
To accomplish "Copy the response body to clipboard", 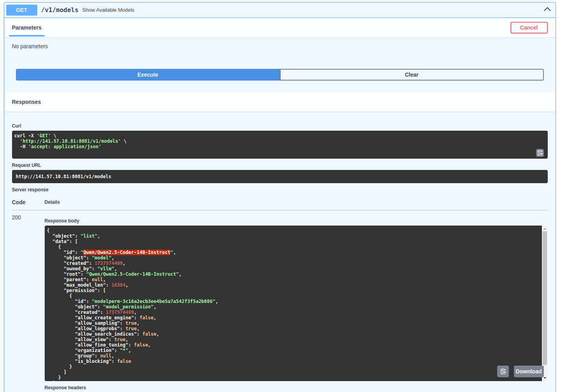I will [503, 371].
